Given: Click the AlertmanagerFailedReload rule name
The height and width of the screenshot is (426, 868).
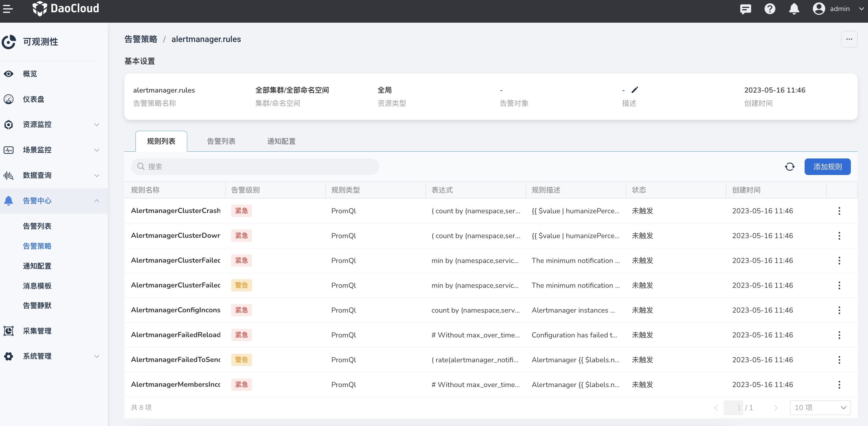Looking at the screenshot, I should click(x=175, y=335).
